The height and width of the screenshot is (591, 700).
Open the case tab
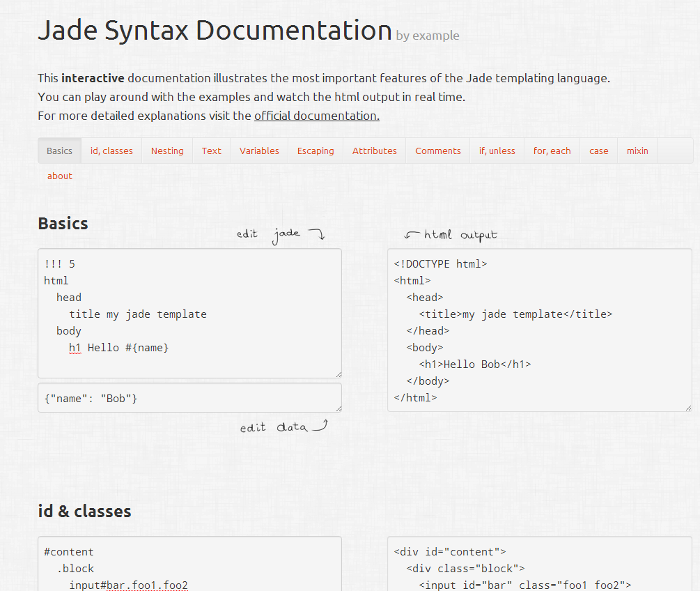[x=598, y=151]
